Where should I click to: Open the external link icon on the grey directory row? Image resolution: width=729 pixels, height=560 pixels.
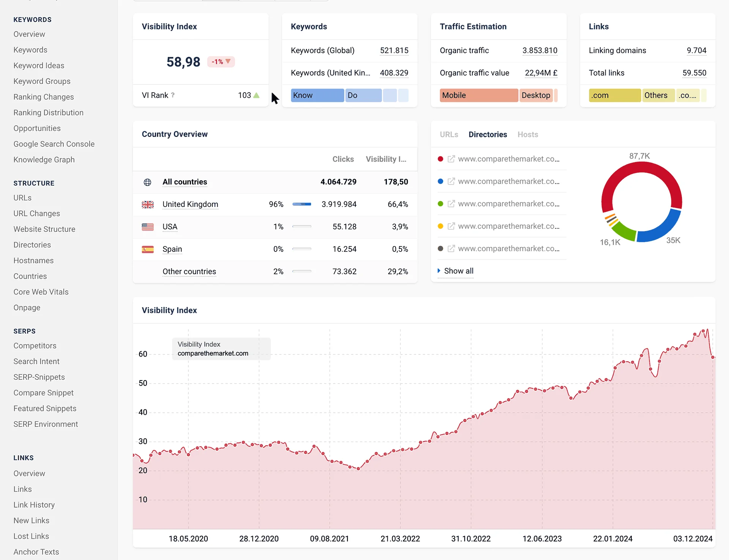click(451, 249)
